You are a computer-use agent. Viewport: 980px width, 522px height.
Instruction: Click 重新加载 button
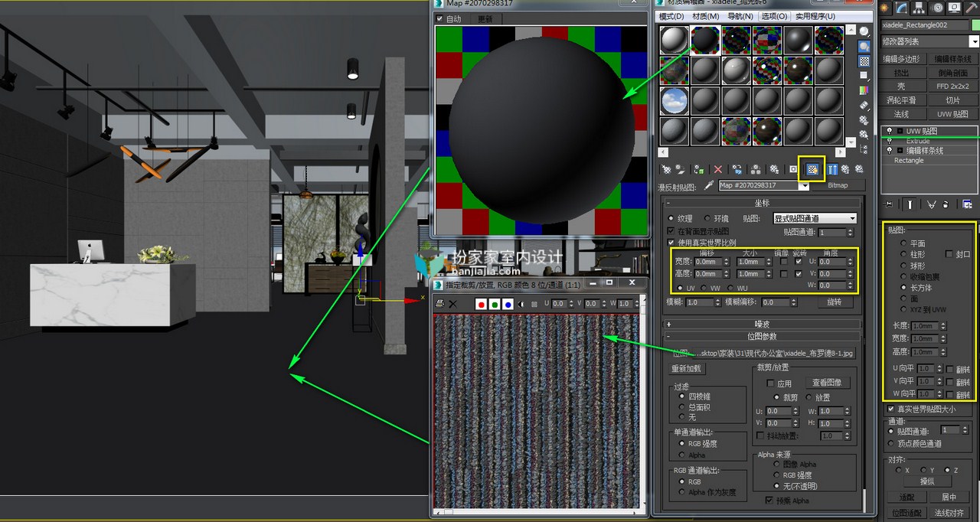[x=686, y=368]
